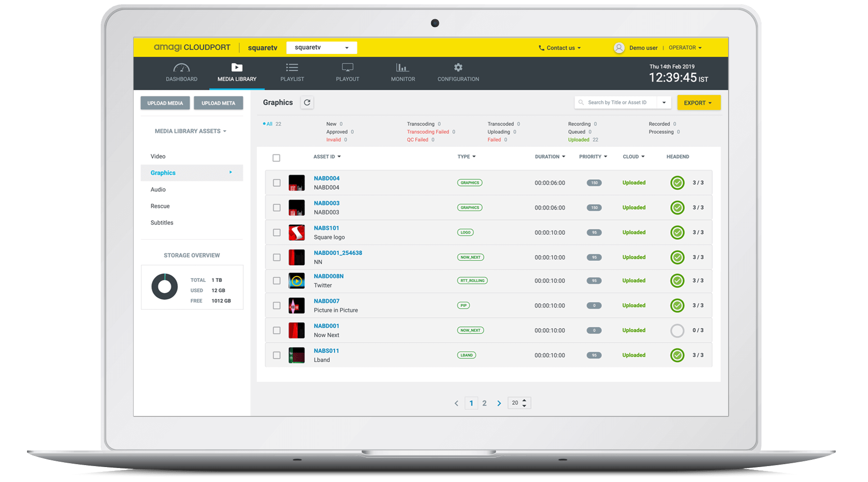
Task: Switch to the Media Library tab
Action: (x=236, y=73)
